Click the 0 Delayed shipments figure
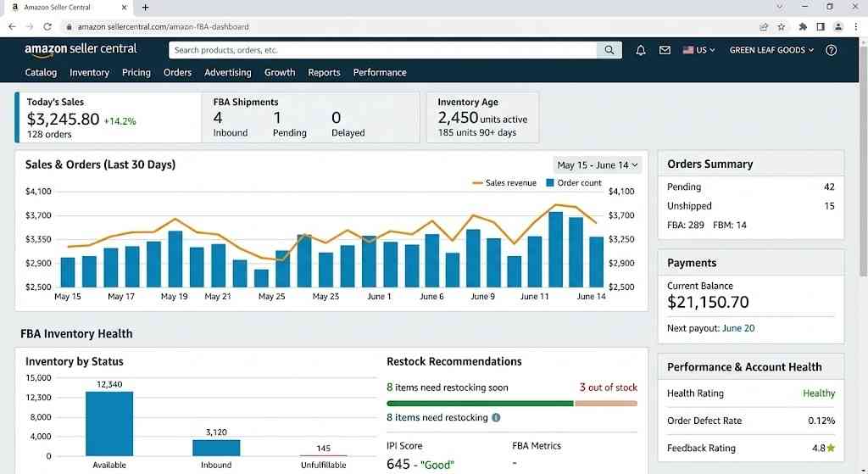 click(336, 117)
